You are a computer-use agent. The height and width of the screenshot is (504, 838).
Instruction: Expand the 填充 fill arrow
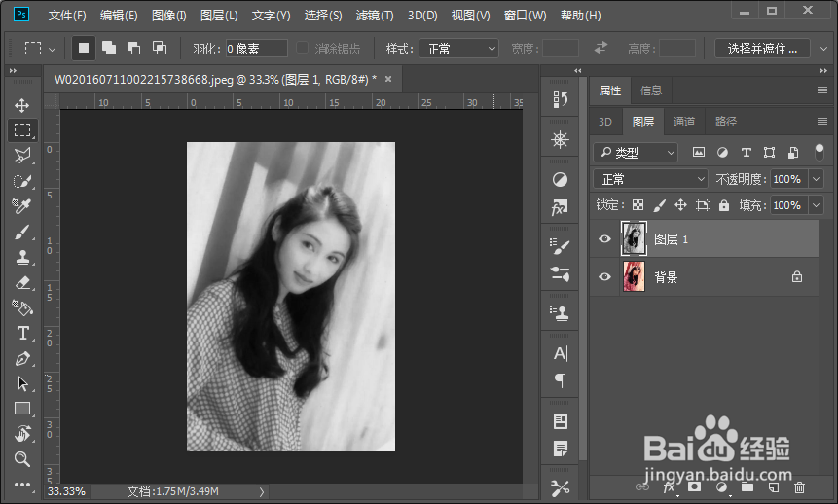[x=816, y=205]
